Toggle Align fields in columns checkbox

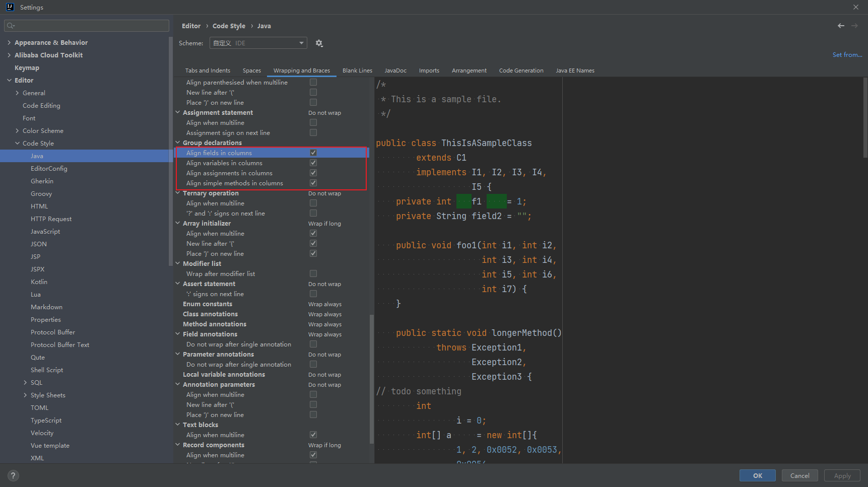(313, 153)
